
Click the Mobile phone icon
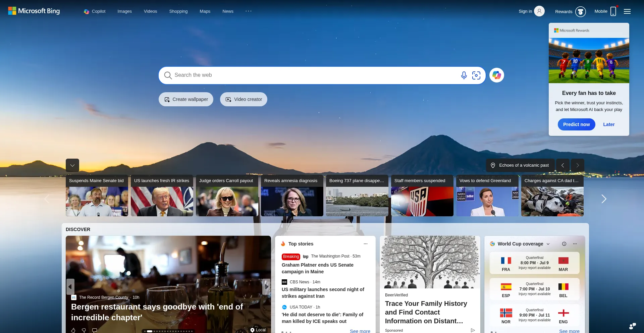pyautogui.click(x=613, y=11)
